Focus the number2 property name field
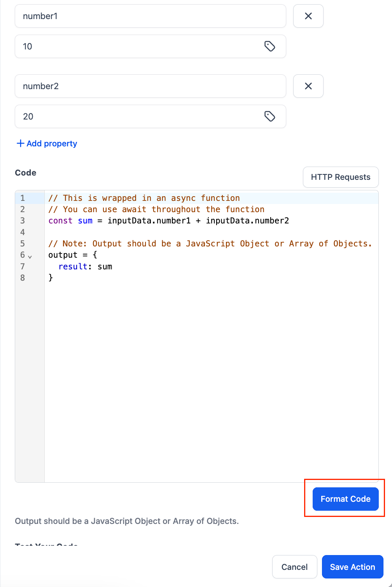392x587 pixels. tap(150, 86)
